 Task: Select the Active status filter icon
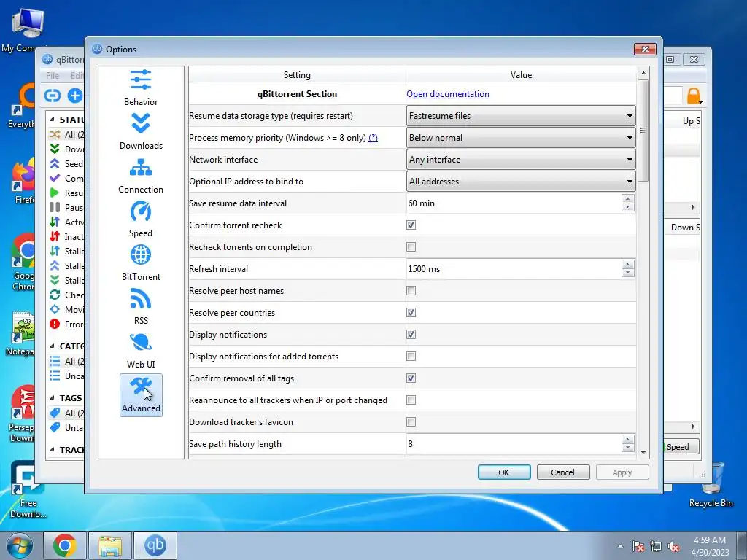[x=55, y=222]
